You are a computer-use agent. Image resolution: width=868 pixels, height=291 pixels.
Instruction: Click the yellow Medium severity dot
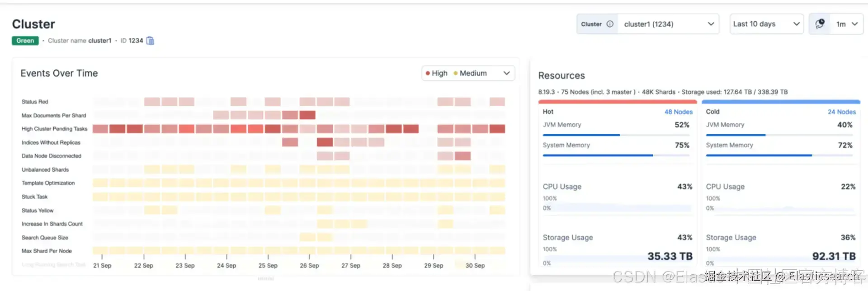pyautogui.click(x=456, y=73)
